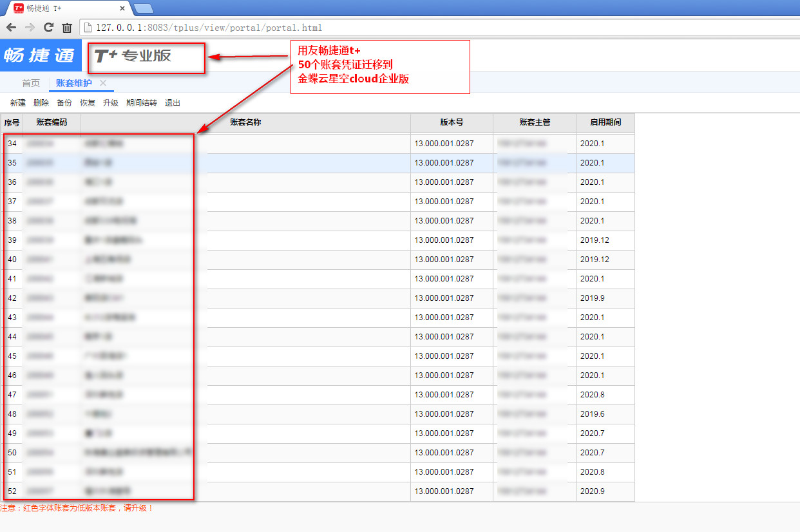Screen dimensions: 800x532
Task: Switch to the 首页 tab
Action: pyautogui.click(x=31, y=83)
